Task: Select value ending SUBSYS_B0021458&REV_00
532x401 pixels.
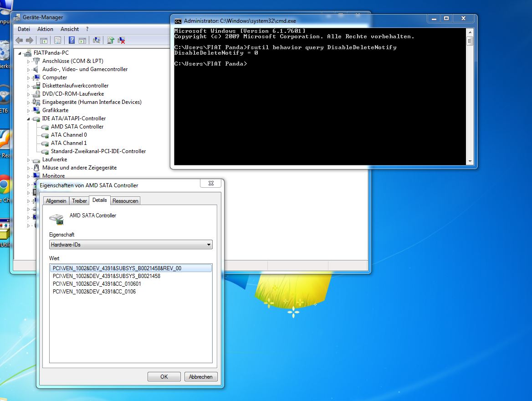Action: coord(131,268)
